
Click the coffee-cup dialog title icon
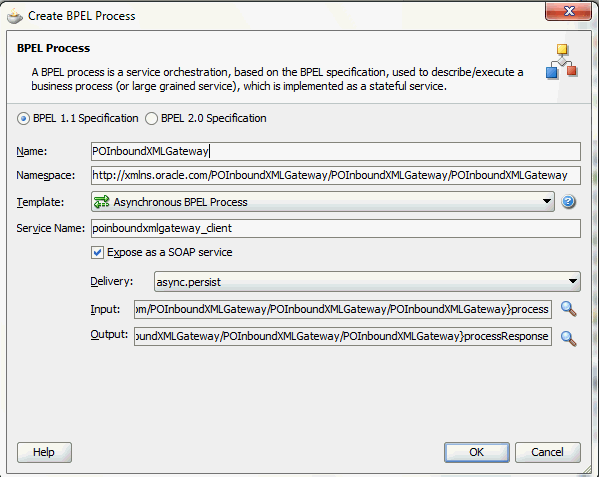(x=15, y=16)
